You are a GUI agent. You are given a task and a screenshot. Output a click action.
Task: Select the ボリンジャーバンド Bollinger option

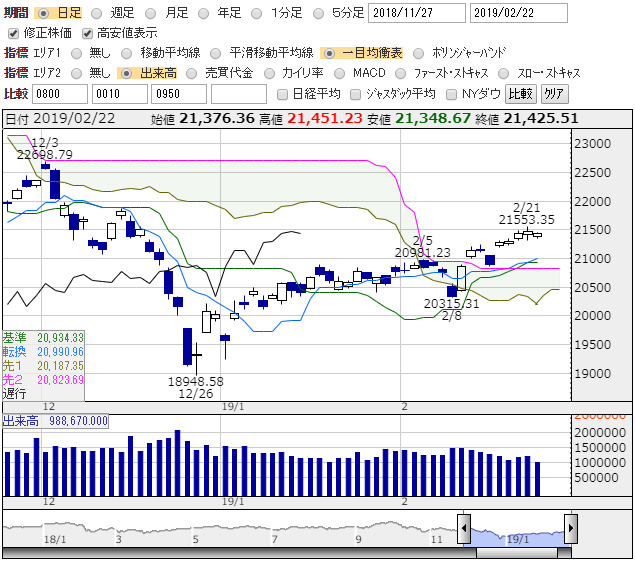click(x=419, y=53)
